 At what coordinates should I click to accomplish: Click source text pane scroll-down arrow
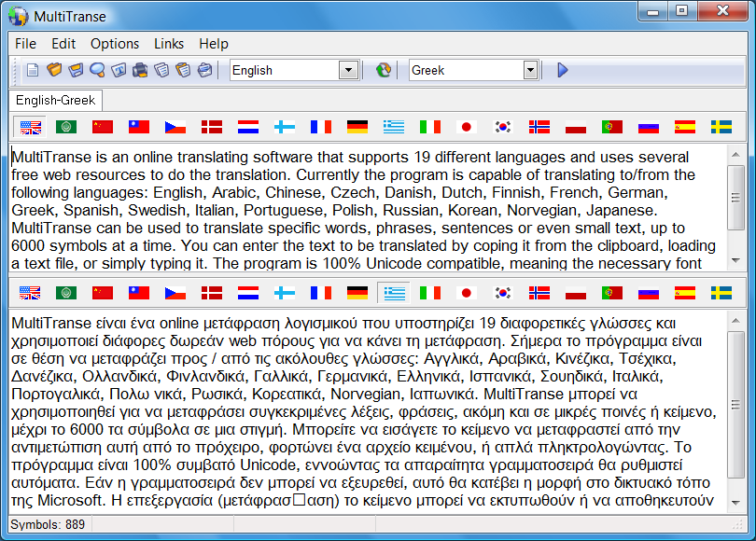[x=735, y=260]
